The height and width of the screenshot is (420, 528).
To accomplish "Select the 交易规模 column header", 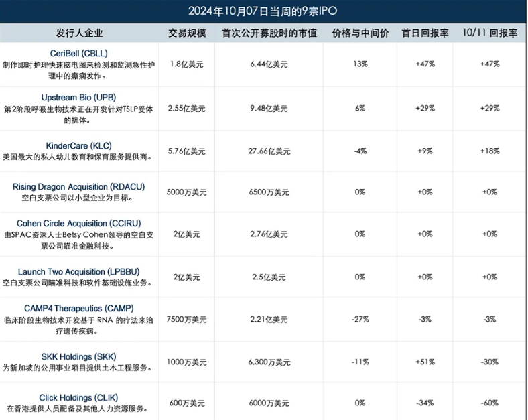I will [x=187, y=33].
